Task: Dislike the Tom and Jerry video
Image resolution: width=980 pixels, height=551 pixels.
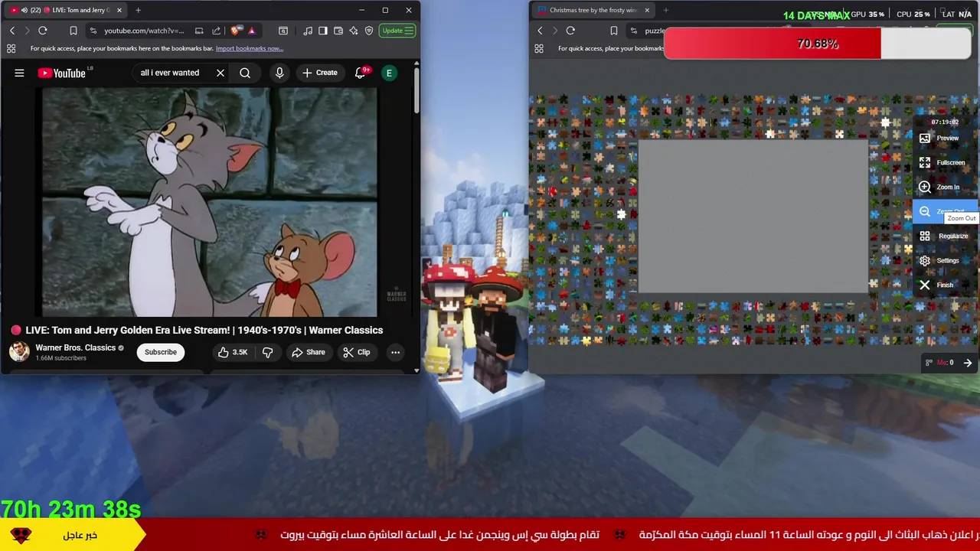Action: point(267,352)
